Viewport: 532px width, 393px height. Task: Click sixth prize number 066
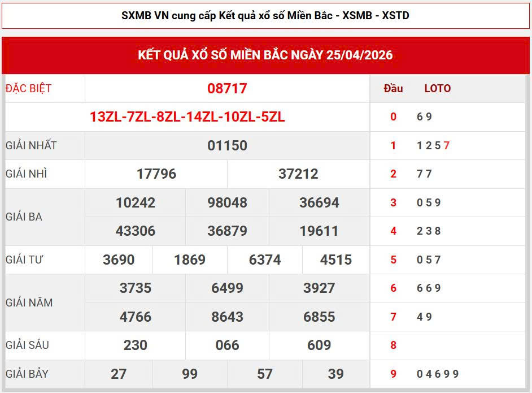coord(227,346)
